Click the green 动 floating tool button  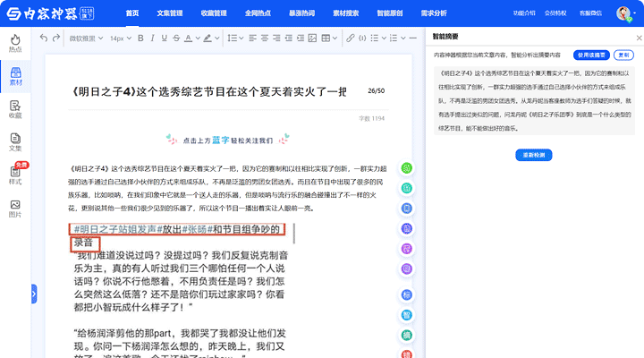[407, 168]
